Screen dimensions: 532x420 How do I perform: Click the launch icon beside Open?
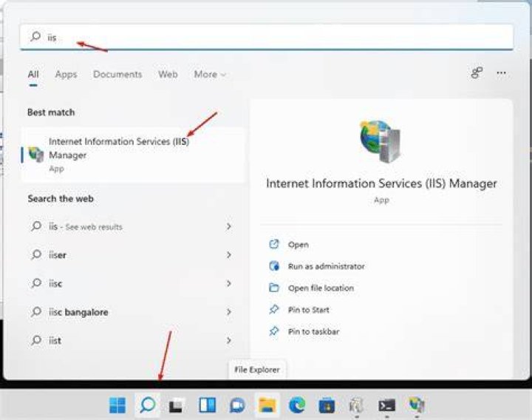274,244
